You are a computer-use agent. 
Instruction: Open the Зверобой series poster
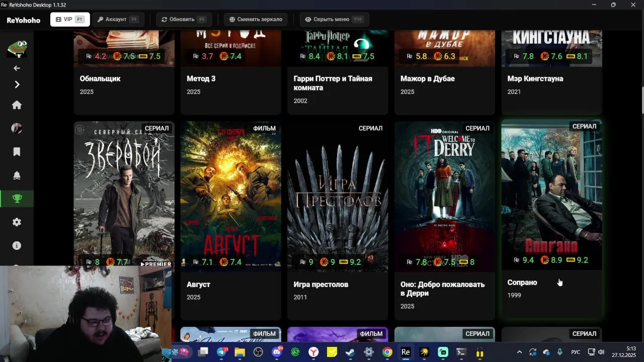pyautogui.click(x=124, y=196)
